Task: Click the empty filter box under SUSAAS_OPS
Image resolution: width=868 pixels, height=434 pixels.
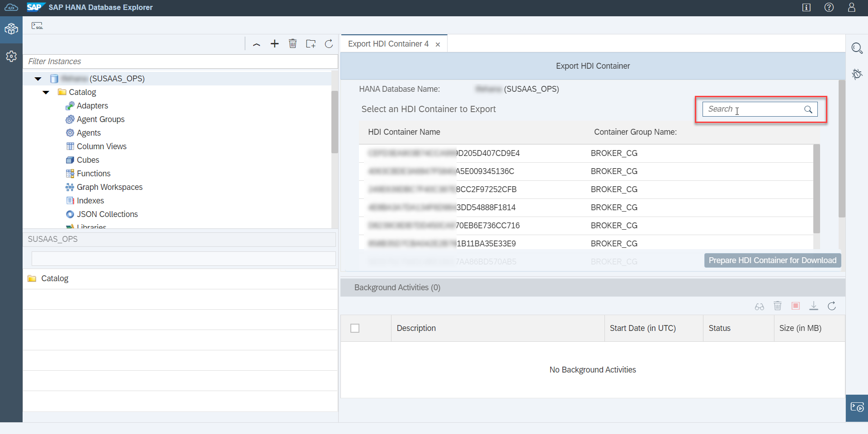Action: (184, 259)
